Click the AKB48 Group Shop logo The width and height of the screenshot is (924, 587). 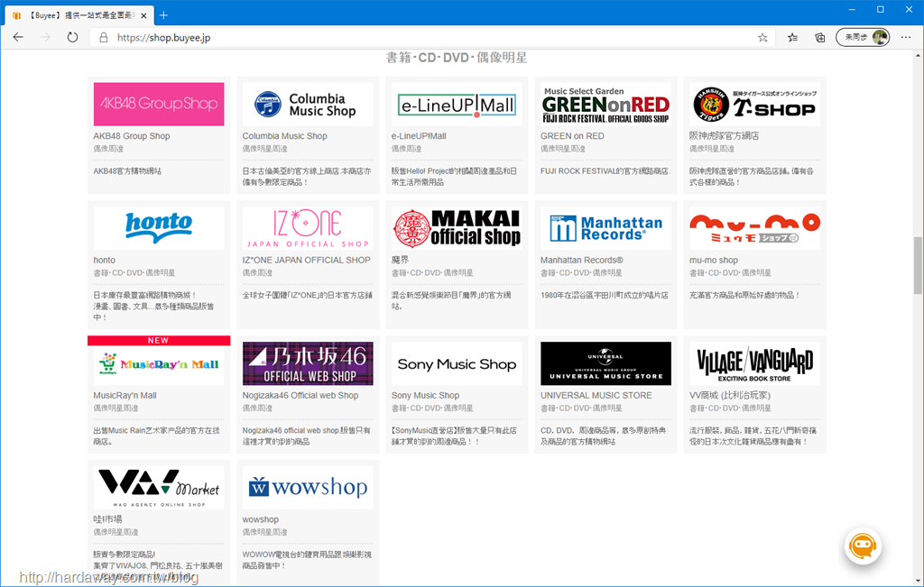pos(159,104)
